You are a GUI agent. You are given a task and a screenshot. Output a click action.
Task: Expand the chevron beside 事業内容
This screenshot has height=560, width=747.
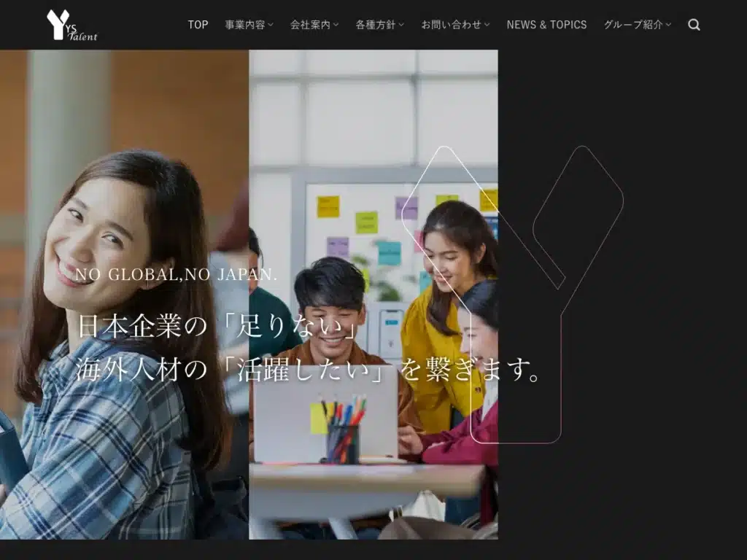point(271,25)
